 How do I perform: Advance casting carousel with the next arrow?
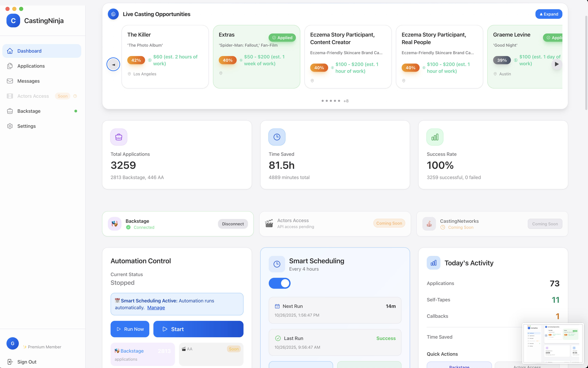coord(556,64)
